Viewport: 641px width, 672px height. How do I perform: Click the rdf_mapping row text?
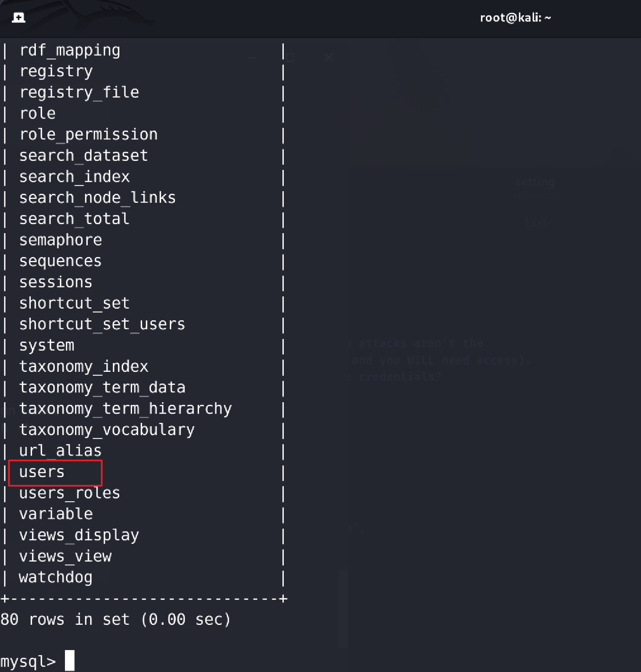point(70,51)
